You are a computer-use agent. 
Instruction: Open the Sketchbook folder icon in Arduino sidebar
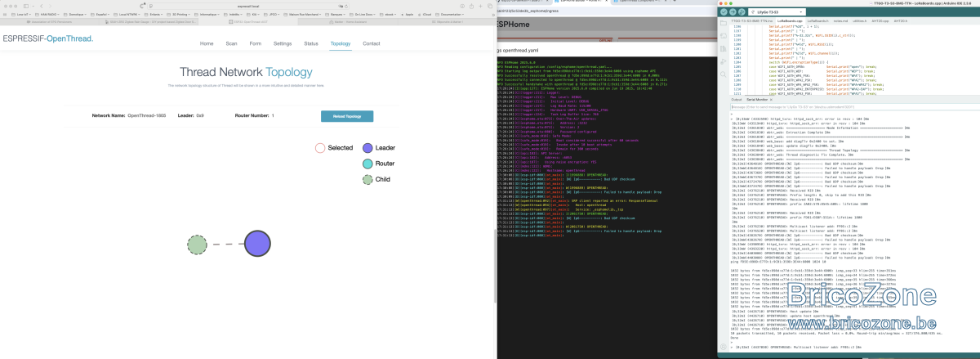coord(724,23)
